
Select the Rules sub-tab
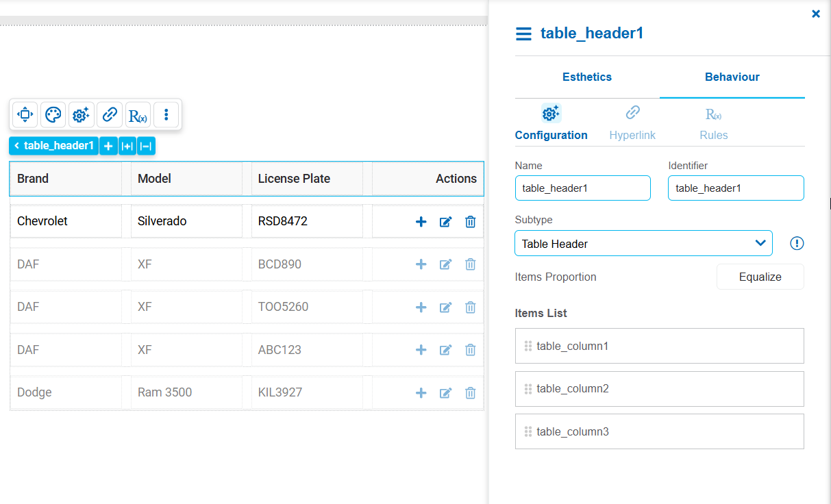tap(714, 123)
